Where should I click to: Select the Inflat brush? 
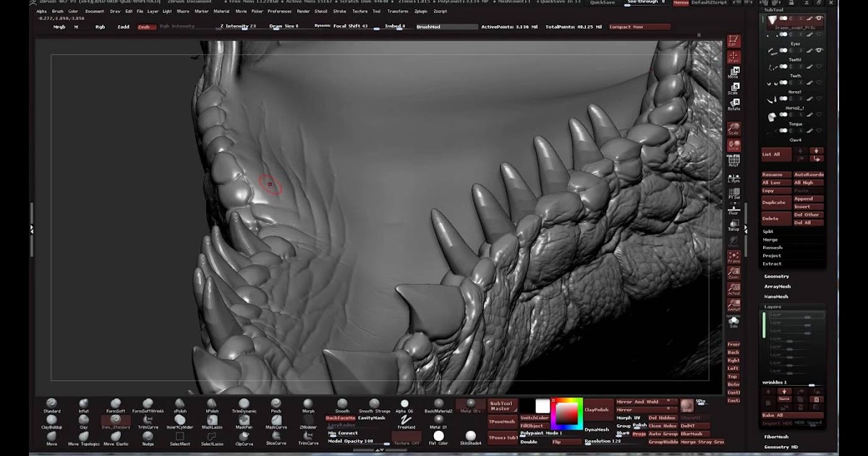pos(84,405)
